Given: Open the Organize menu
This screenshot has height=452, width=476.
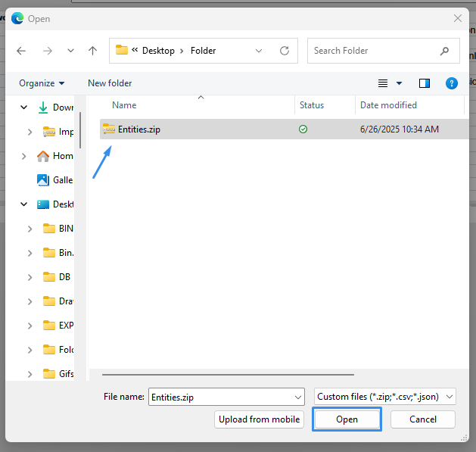Looking at the screenshot, I should 42,83.
